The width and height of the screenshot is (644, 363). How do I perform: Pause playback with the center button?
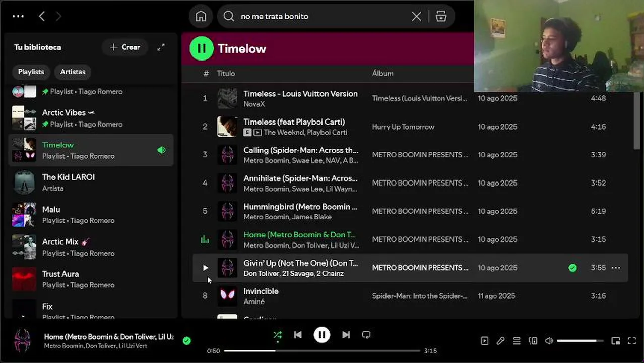click(322, 335)
